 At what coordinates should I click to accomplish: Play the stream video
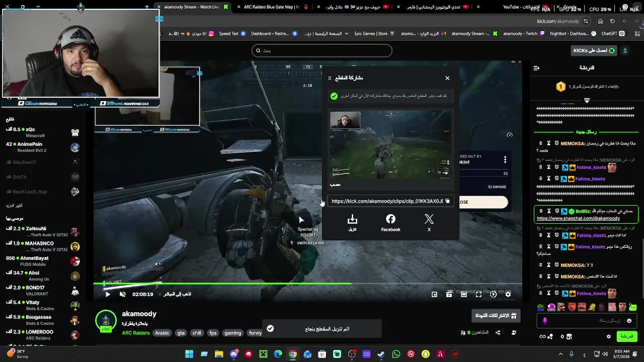tap(108, 294)
